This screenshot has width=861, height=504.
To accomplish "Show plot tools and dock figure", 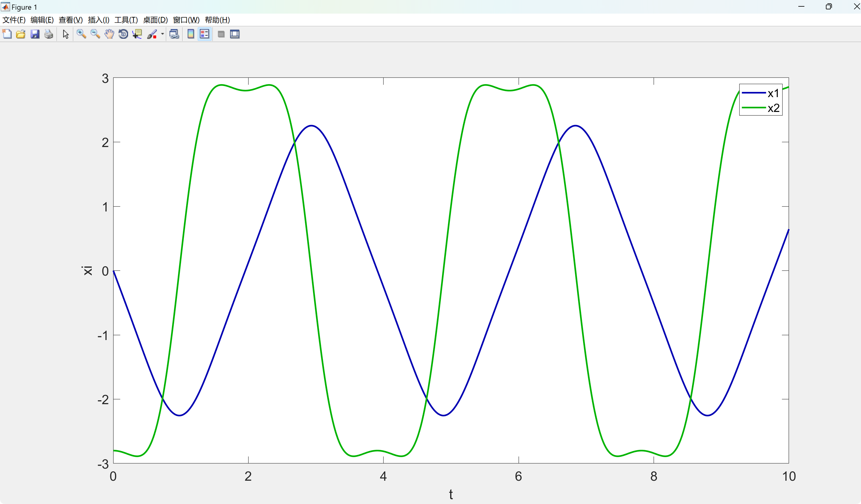I will tap(235, 34).
